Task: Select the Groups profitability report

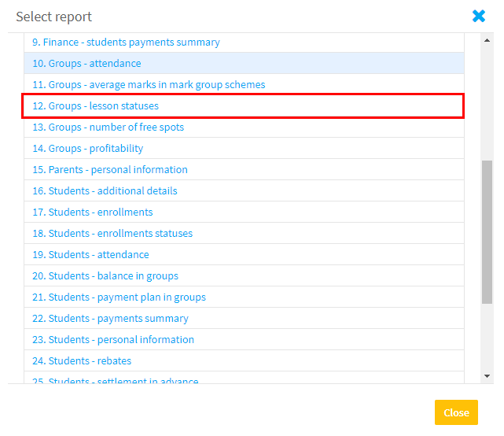Action: 244,148
